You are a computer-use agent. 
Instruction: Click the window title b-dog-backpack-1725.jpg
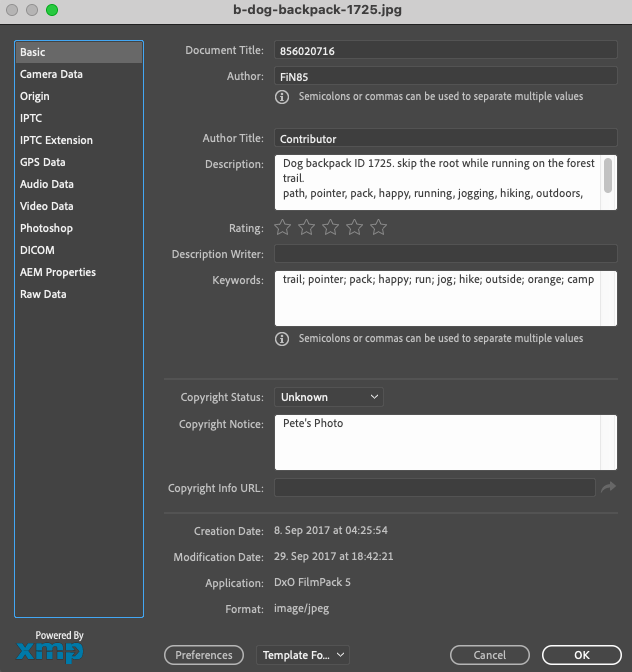pos(317,10)
